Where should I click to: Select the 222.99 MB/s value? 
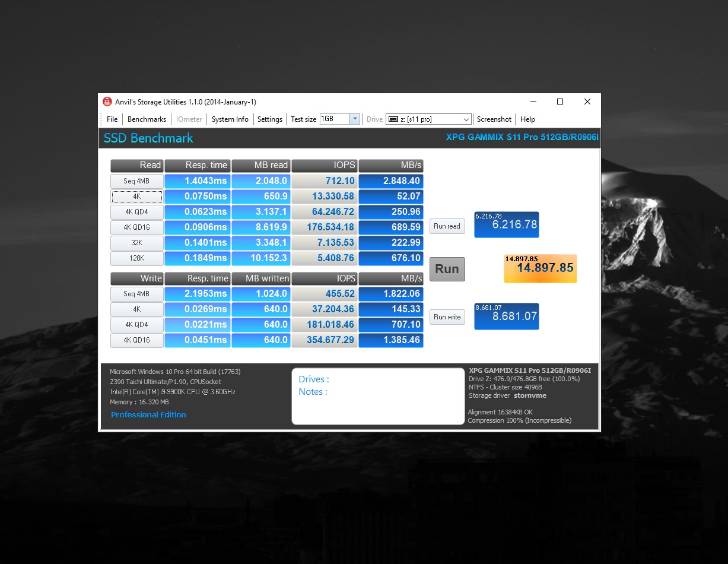[391, 243]
